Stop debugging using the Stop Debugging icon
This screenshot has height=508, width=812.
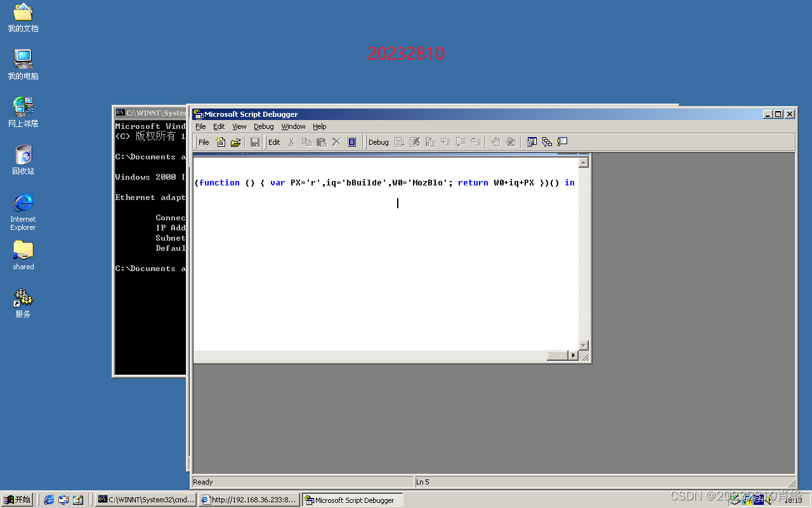click(x=415, y=142)
